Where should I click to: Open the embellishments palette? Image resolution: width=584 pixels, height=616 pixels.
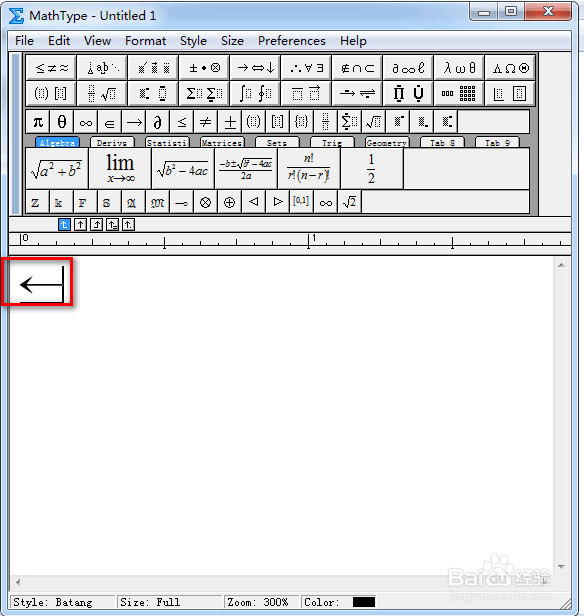(x=154, y=68)
